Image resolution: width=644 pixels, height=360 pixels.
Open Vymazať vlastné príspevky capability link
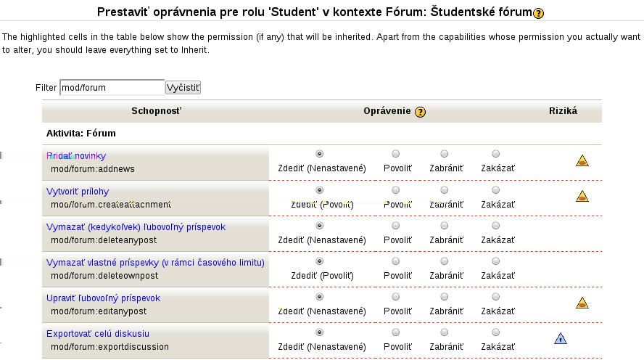click(x=155, y=263)
